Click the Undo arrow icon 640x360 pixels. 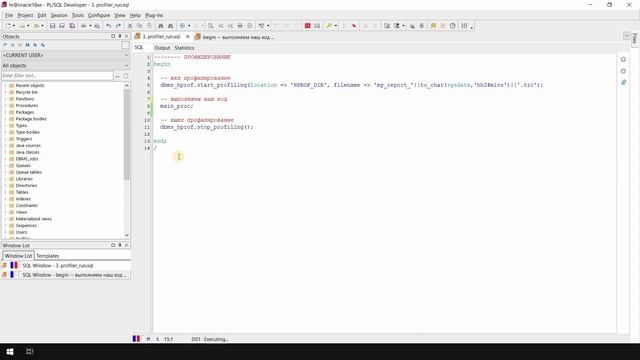(109, 26)
